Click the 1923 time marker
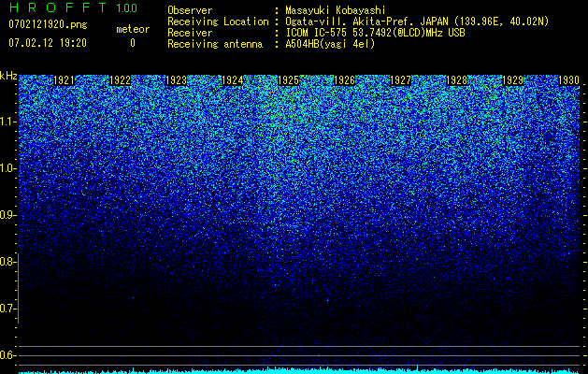588x374 pixels. coord(177,80)
